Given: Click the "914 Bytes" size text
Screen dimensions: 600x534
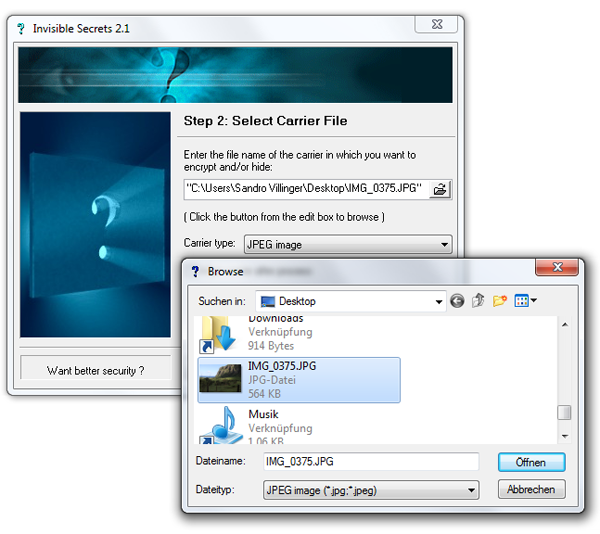Looking at the screenshot, I should [271, 346].
